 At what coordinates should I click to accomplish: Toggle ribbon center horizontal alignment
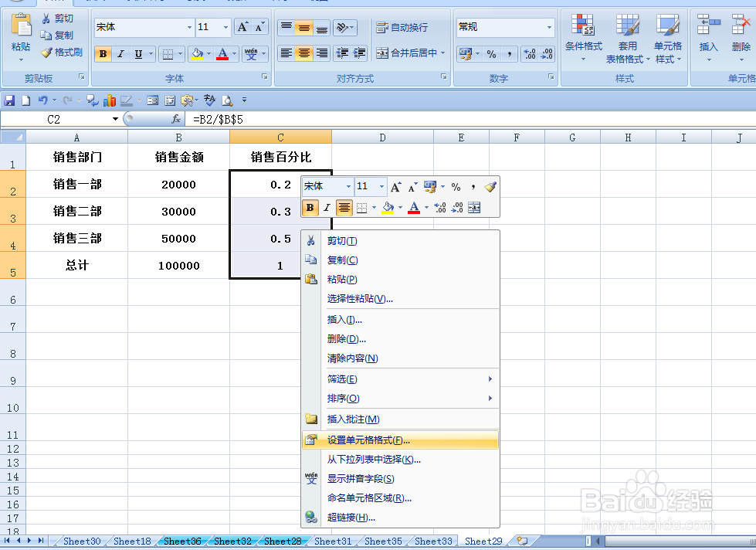pyautogui.click(x=303, y=53)
